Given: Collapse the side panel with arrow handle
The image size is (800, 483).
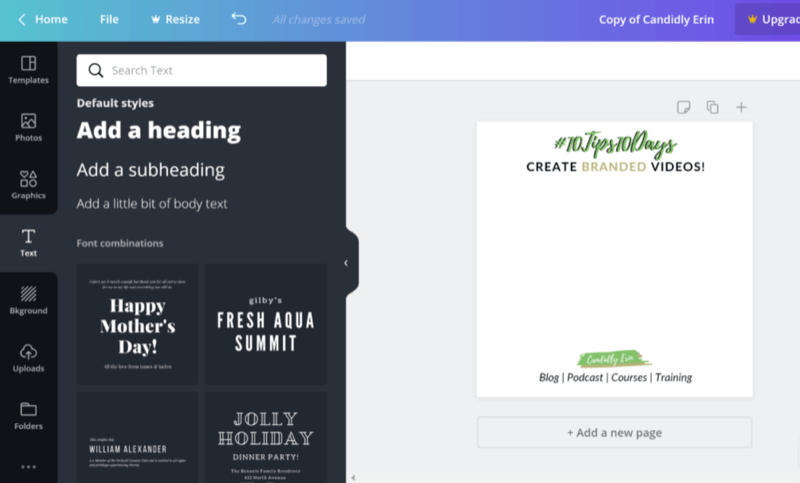Looking at the screenshot, I should pos(346,263).
